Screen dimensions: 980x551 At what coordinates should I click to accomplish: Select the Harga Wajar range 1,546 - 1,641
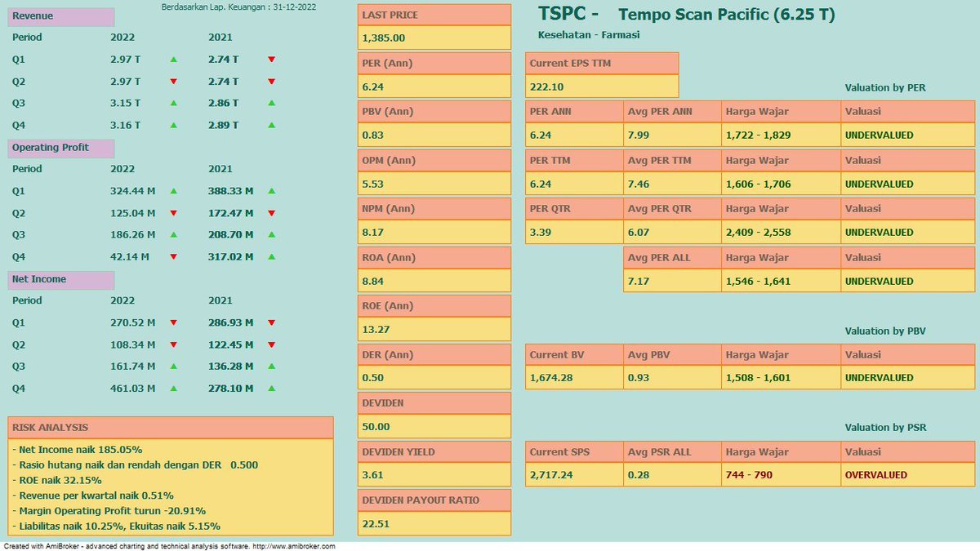coord(781,281)
